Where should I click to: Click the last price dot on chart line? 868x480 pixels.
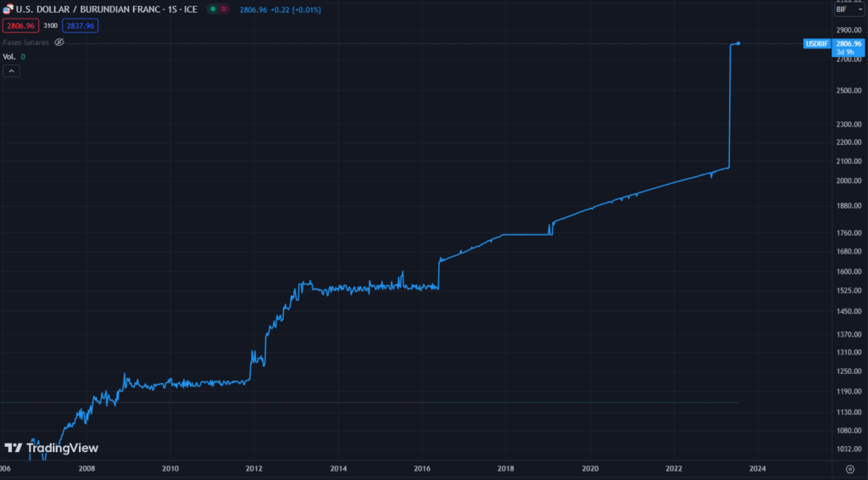[739, 43]
